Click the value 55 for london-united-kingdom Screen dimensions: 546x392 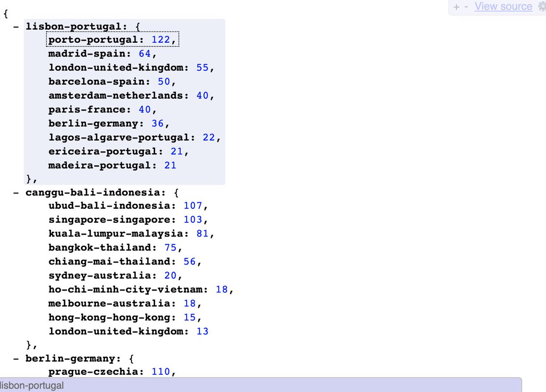coord(202,68)
